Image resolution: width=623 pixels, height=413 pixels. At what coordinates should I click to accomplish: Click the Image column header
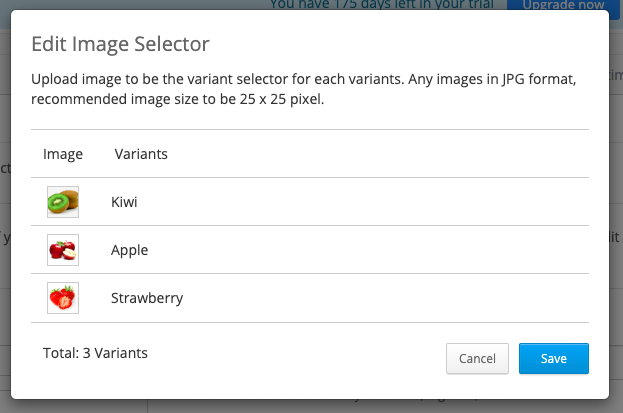pyautogui.click(x=63, y=154)
